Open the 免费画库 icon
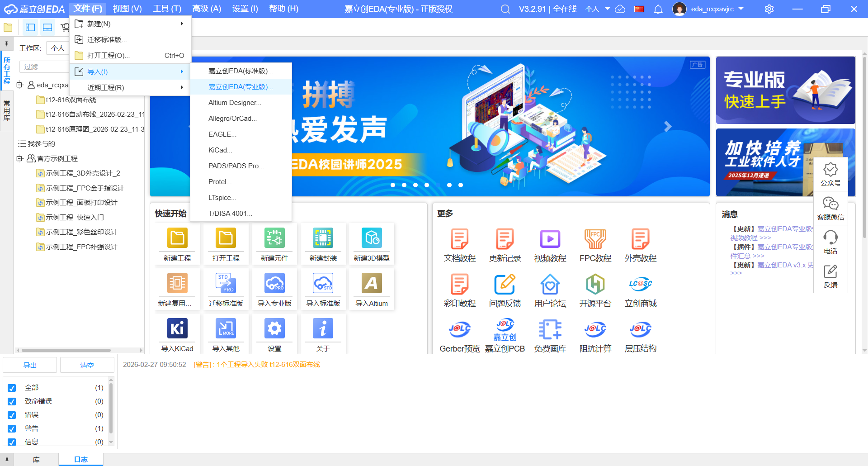The image size is (868, 466). pos(550,330)
